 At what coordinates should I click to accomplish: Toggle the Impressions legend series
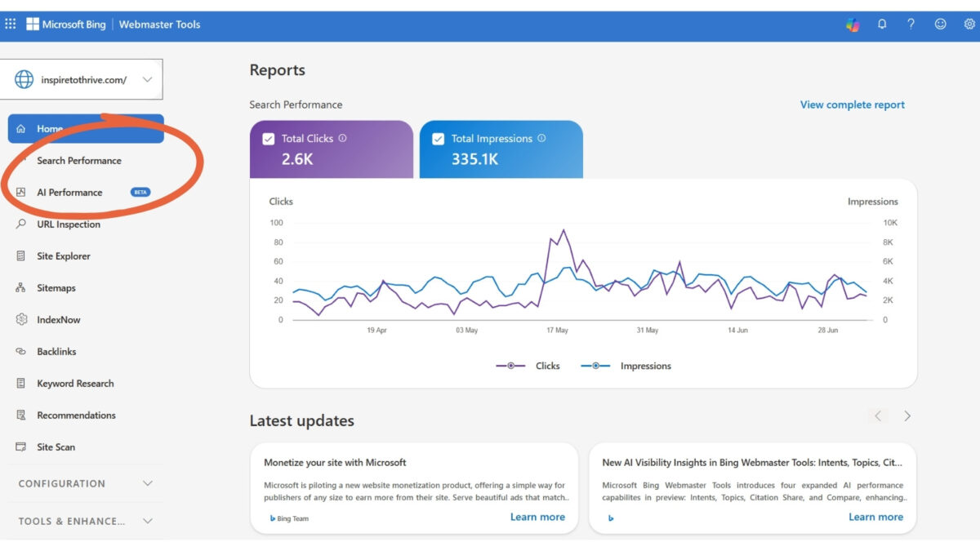click(626, 366)
